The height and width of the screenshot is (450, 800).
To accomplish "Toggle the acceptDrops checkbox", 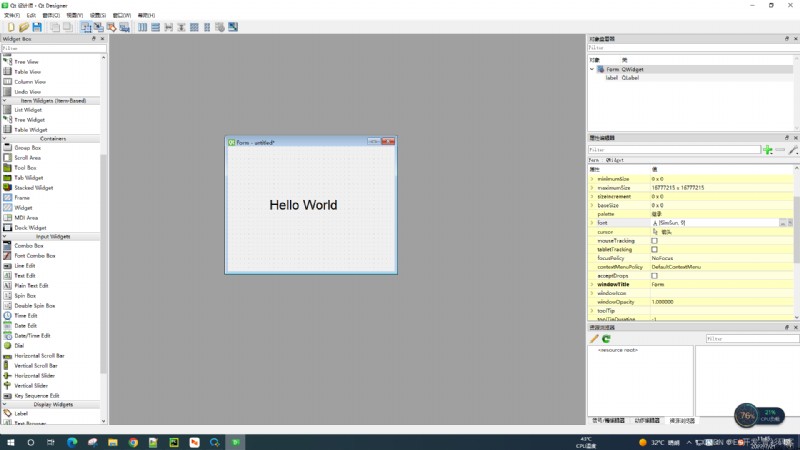I will click(x=654, y=276).
